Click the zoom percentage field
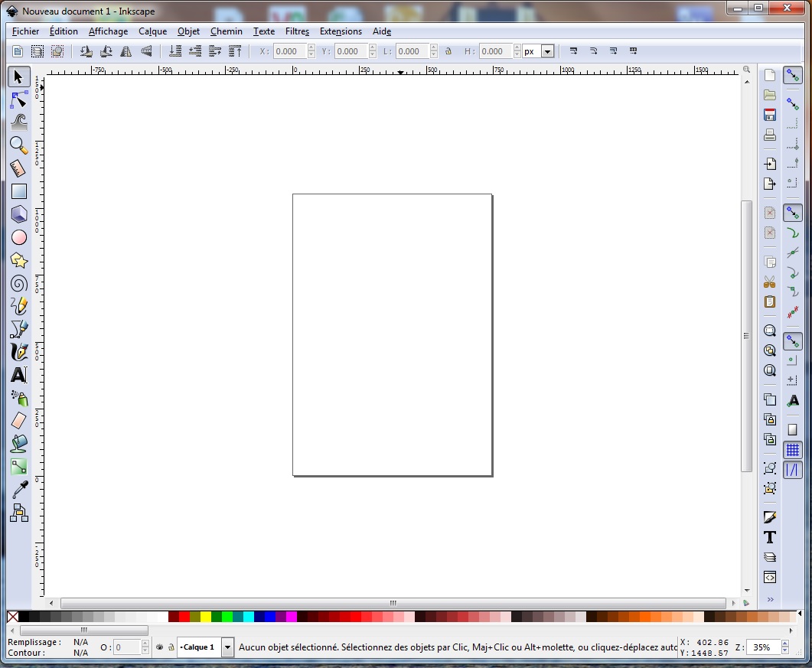The width and height of the screenshot is (812, 668). pyautogui.click(x=765, y=647)
